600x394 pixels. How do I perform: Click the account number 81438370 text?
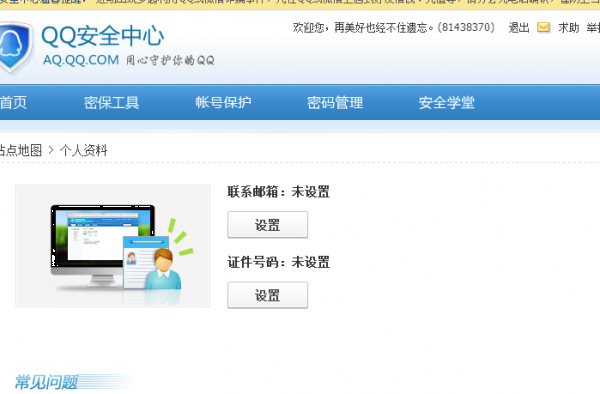pyautogui.click(x=466, y=28)
